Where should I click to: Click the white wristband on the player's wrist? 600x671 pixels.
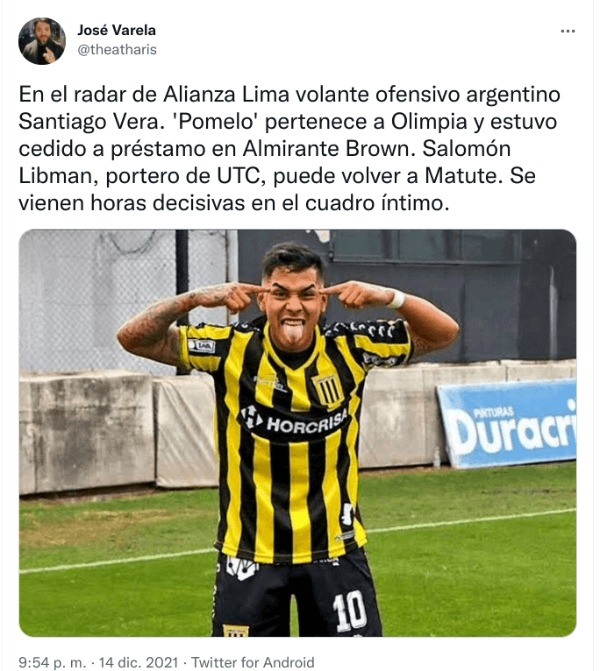pos(398,299)
